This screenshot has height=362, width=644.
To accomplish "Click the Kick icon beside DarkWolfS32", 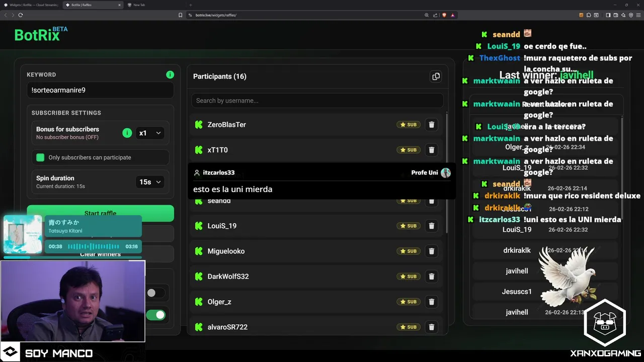I will tap(199, 277).
